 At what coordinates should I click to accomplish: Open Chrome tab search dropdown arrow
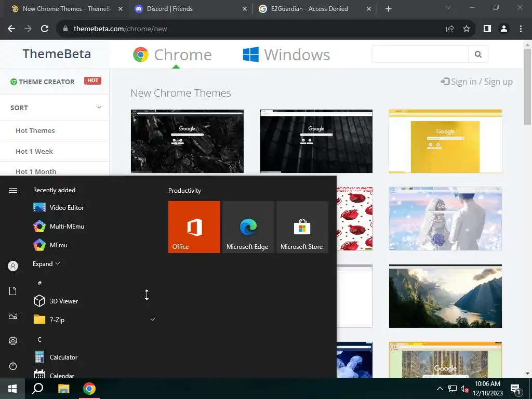[448, 8]
